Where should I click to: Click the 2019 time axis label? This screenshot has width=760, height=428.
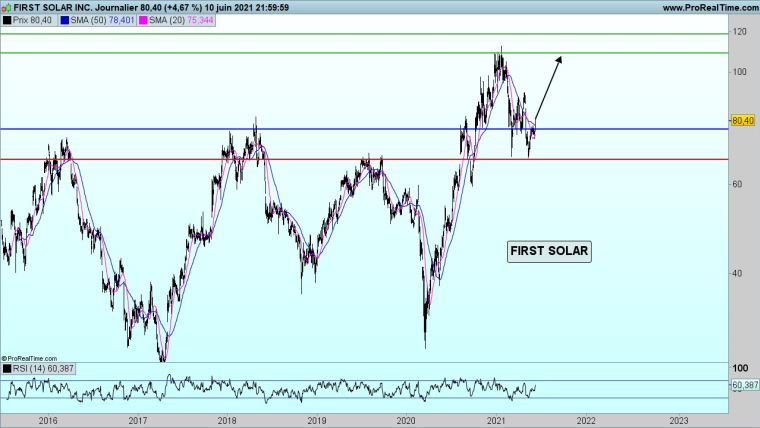point(317,421)
